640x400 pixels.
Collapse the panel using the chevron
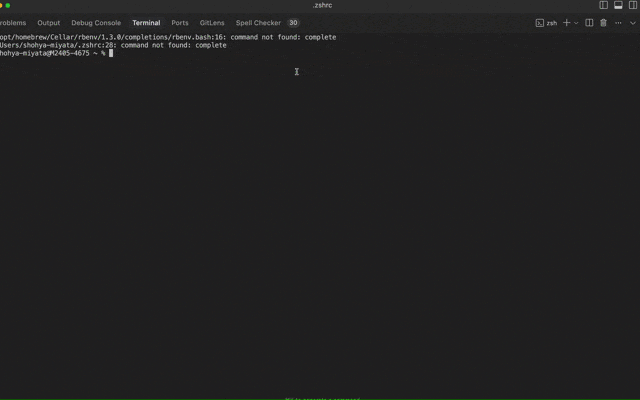coord(633,23)
